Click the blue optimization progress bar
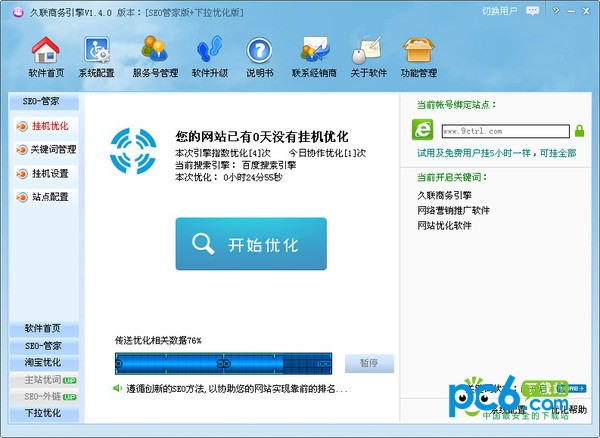Viewport: 600px width, 438px height. point(223,363)
